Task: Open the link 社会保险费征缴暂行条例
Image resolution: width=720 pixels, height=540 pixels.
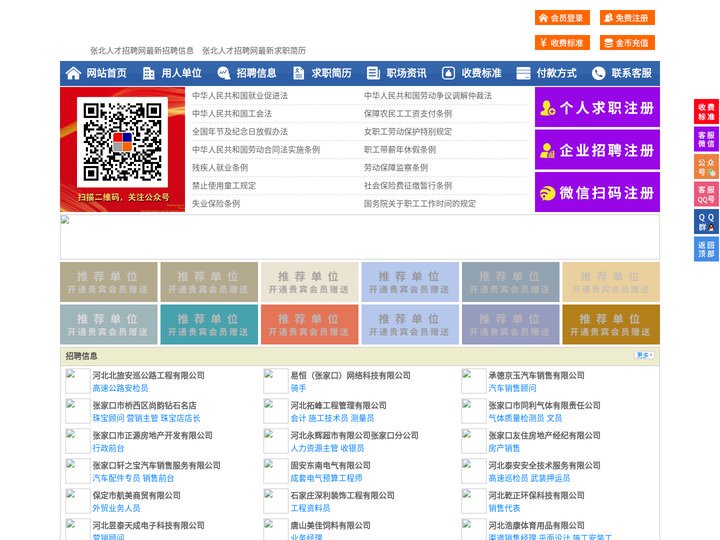Action: click(408, 186)
